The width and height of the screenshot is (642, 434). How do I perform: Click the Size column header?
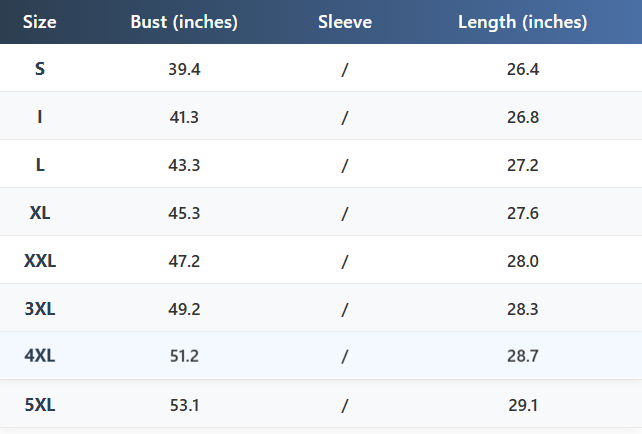pos(40,22)
